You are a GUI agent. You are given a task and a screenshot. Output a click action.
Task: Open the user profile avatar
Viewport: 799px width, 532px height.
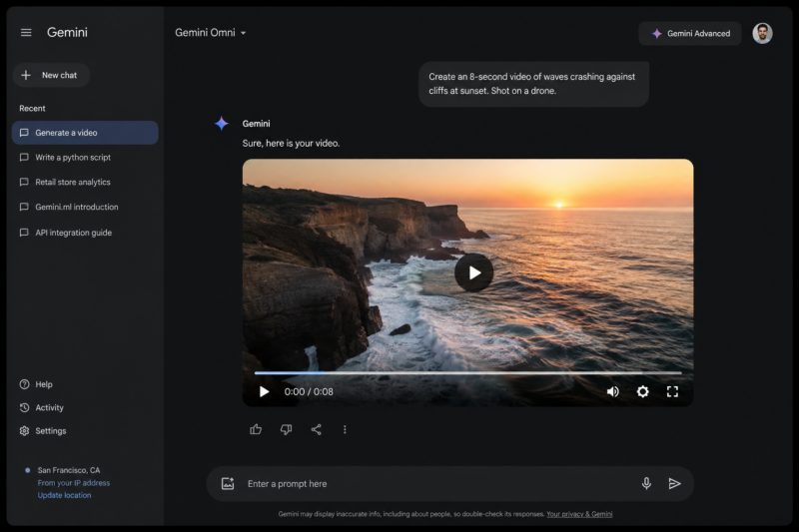[x=762, y=34]
